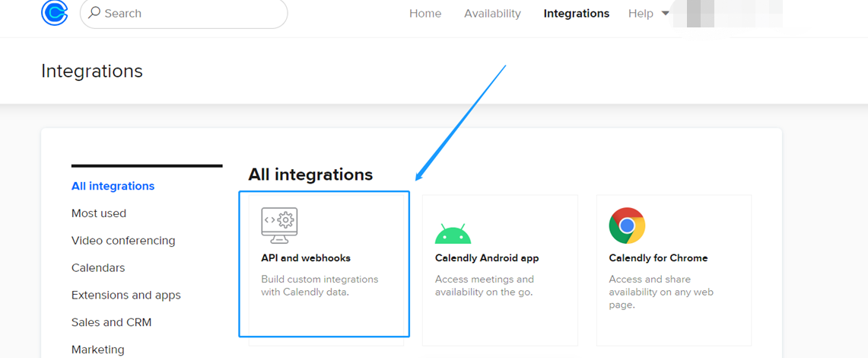Expand the Help dropdown arrow
Screen dimensions: 868x358
coord(666,13)
